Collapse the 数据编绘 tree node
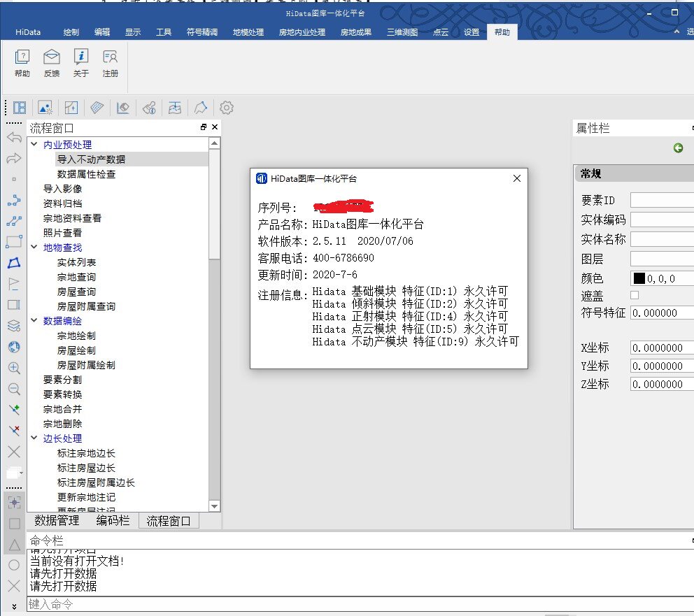 [x=34, y=320]
